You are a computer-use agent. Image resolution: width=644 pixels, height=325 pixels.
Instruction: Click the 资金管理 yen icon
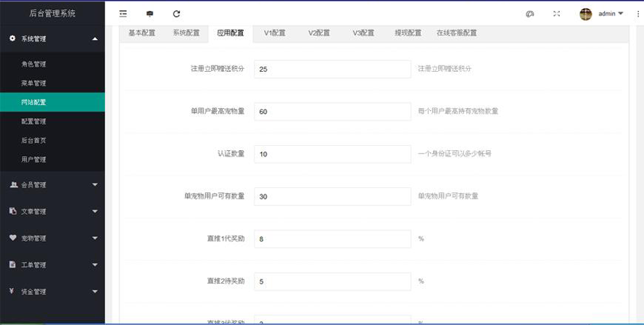[12, 291]
